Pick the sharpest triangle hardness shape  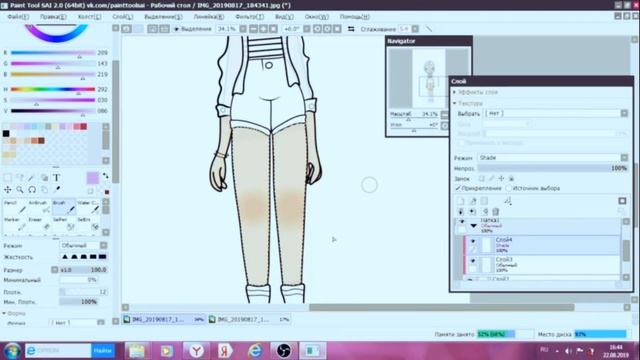(x=65, y=257)
